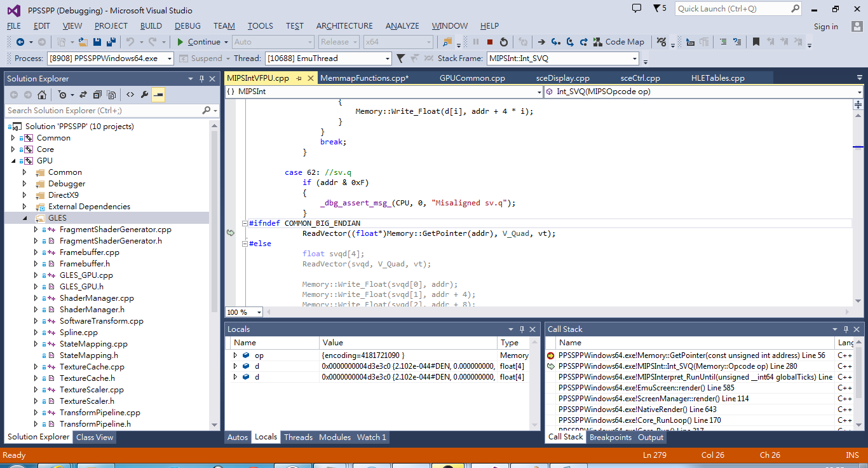Pin the MIPSIntVFPU.cpp tab

(299, 78)
